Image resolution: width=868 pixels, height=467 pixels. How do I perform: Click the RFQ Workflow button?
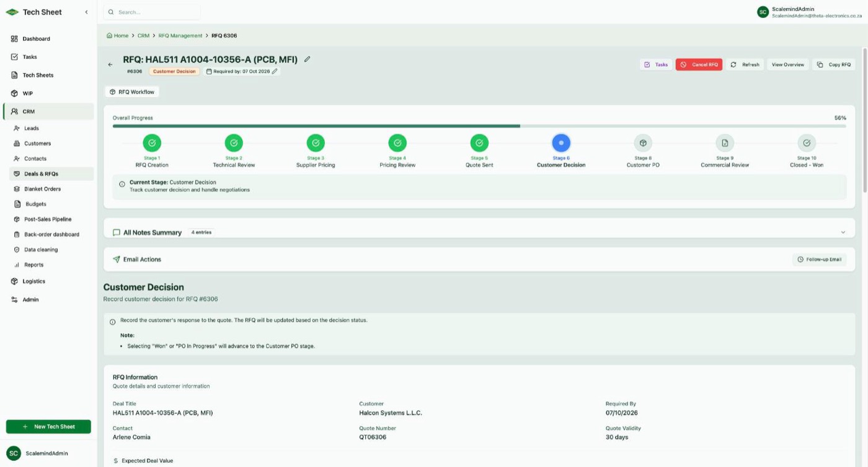point(131,92)
